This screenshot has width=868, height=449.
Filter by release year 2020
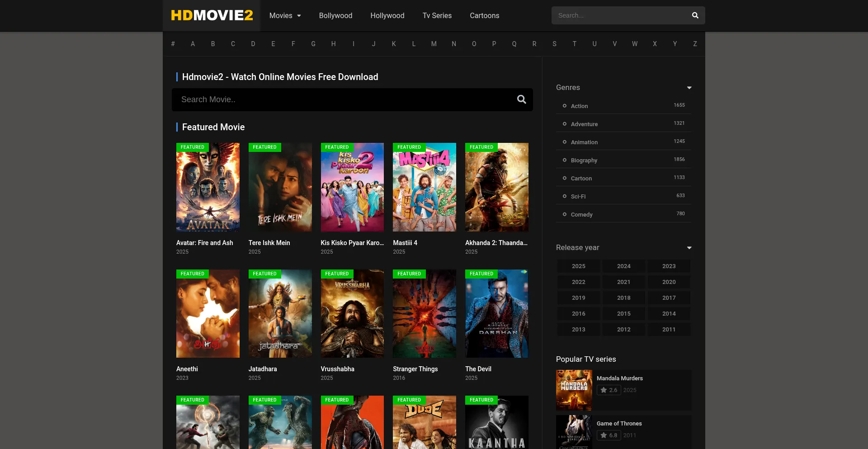point(669,282)
